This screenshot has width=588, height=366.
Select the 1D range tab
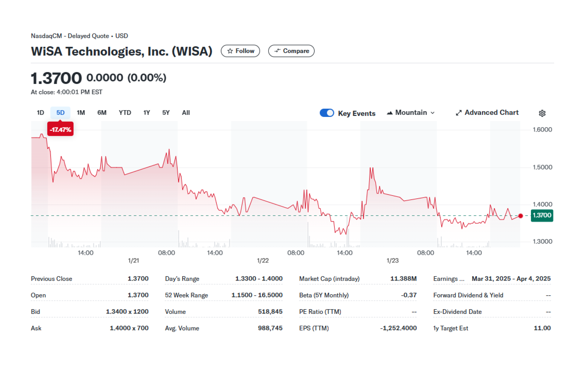(41, 113)
